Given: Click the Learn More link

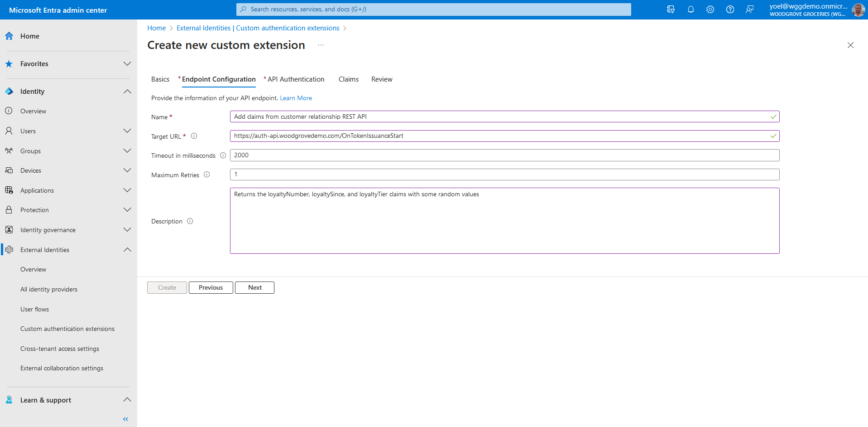Looking at the screenshot, I should point(296,98).
